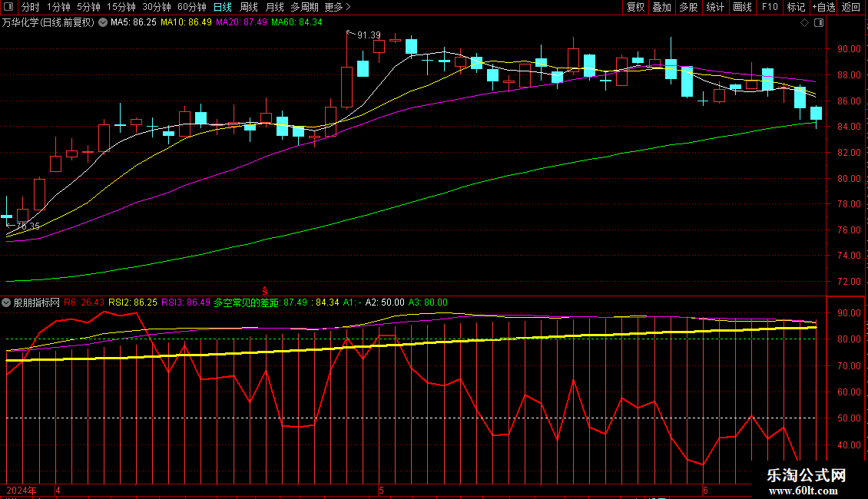Open the 画线 drawing tools
The image size is (868, 499).
[x=742, y=7]
